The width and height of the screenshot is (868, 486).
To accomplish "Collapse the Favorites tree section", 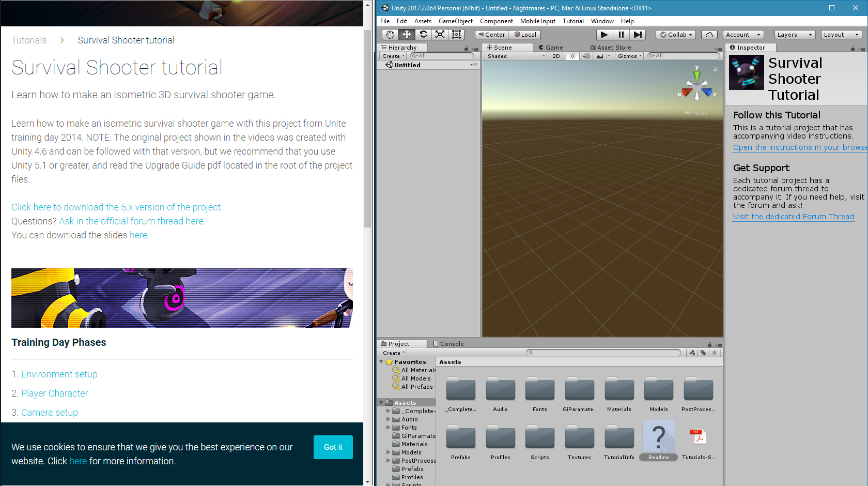I will (x=381, y=362).
